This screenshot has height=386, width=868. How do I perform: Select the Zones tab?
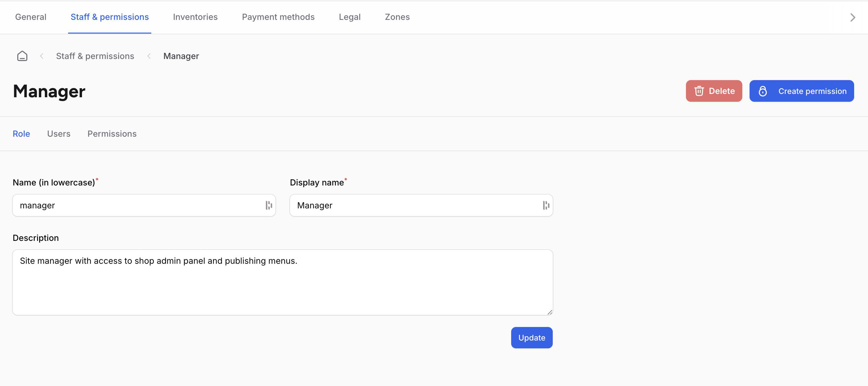coord(397,17)
